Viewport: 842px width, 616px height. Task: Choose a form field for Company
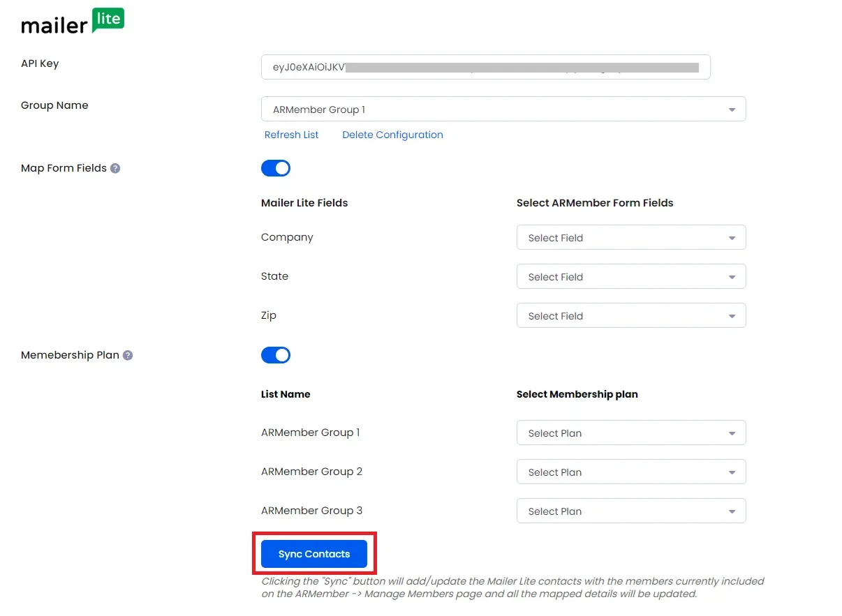click(631, 237)
